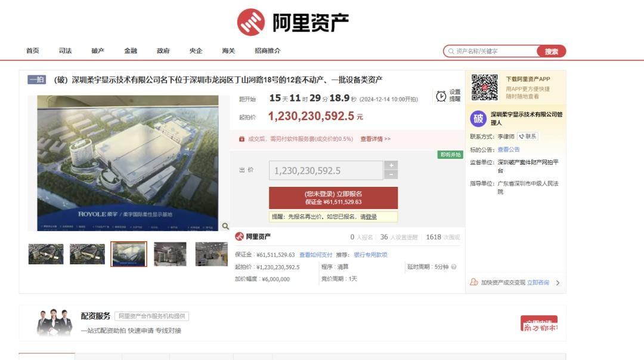This screenshot has width=644, height=360.
Task: Decrease the bid with the minus button
Action: (x=391, y=174)
